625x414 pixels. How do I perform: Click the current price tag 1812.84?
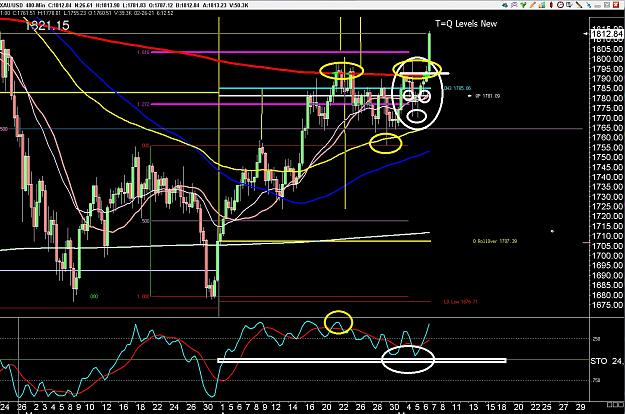[607, 34]
